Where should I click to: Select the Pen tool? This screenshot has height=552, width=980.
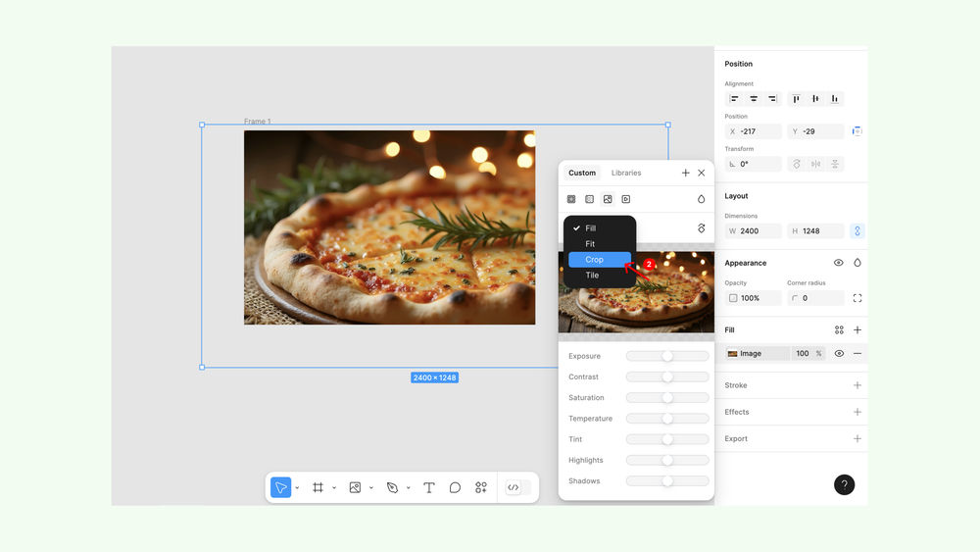pyautogui.click(x=392, y=487)
